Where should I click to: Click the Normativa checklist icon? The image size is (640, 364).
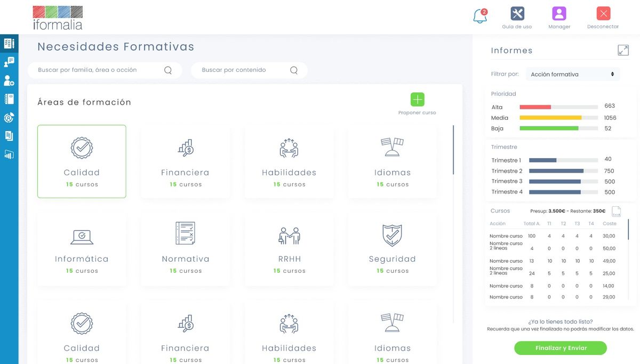point(185,233)
